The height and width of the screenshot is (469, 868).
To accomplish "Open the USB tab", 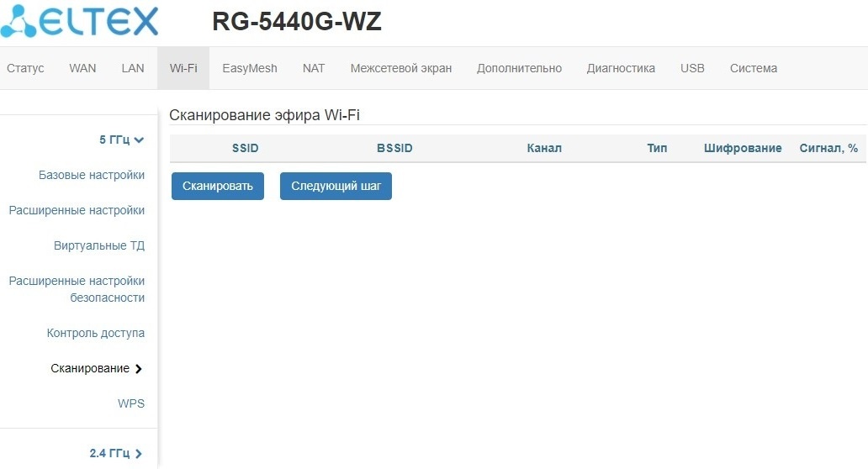I will 692,68.
